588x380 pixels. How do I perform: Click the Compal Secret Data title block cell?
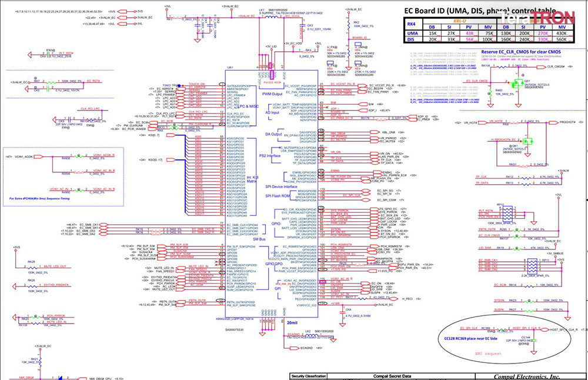click(392, 376)
